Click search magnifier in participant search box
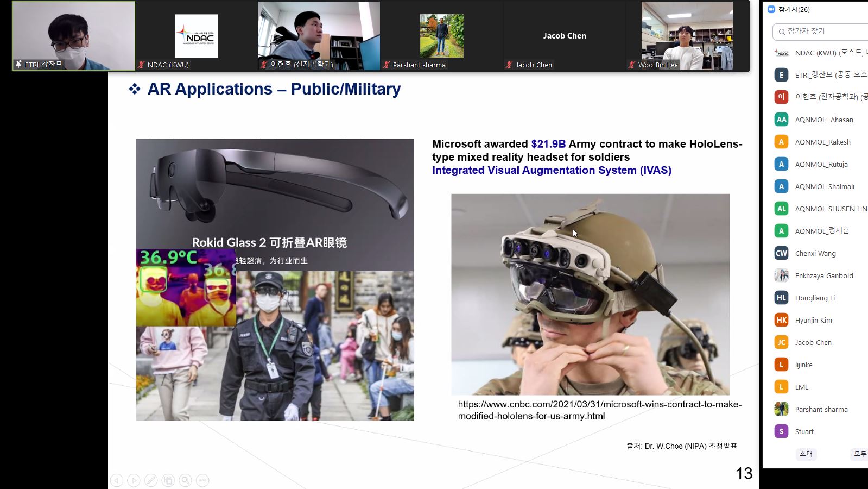Screen dimensions: 868x489 click(782, 32)
